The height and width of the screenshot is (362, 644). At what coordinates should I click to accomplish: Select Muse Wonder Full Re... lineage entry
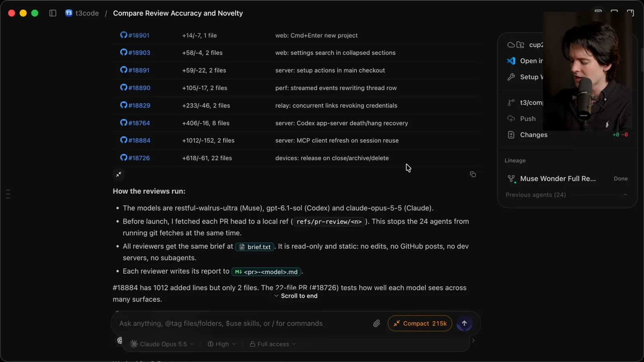(x=568, y=179)
